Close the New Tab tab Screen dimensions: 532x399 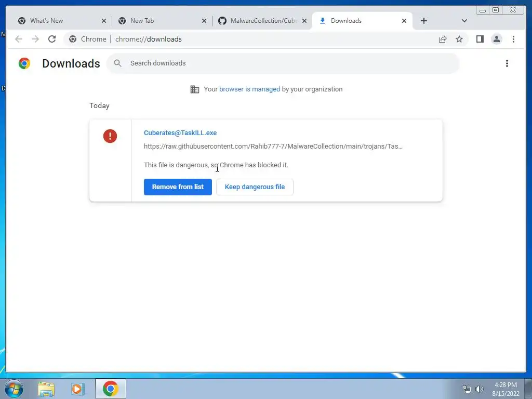click(x=204, y=21)
